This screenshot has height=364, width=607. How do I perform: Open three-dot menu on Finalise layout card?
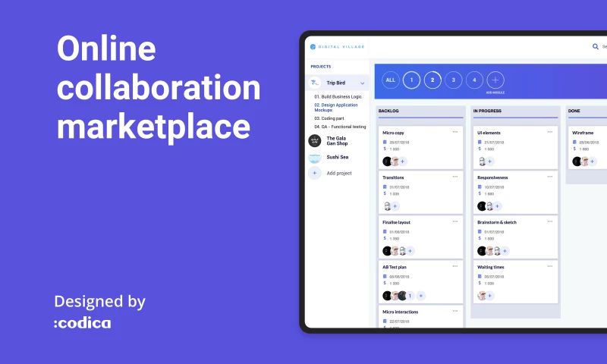tap(454, 221)
